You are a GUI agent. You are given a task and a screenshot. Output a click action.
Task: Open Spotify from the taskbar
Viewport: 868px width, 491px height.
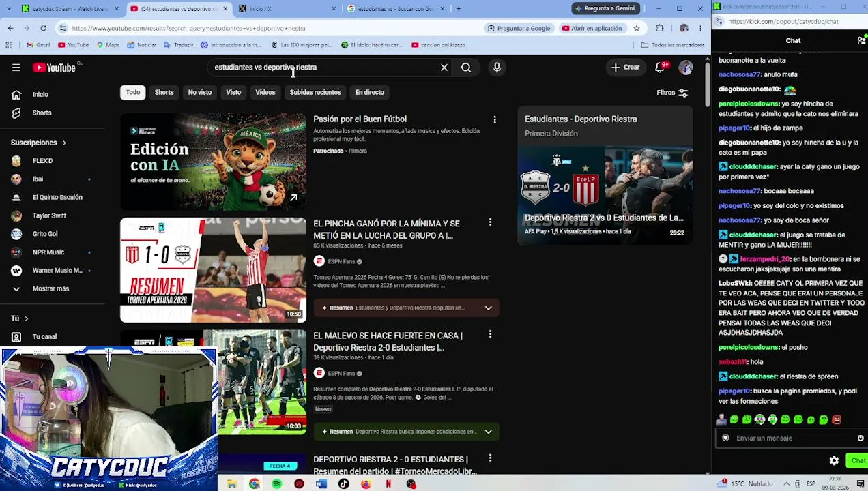click(x=276, y=484)
